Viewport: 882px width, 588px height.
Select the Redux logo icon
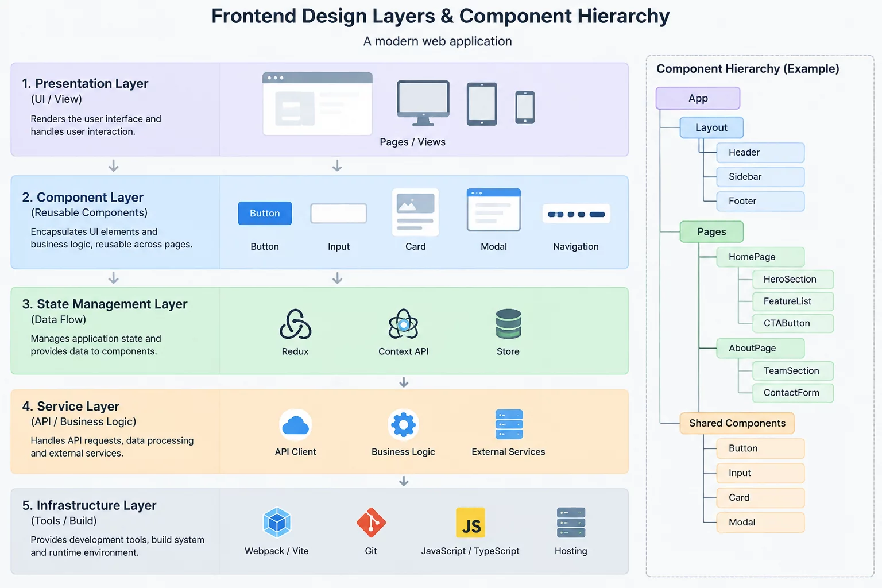tap(295, 324)
